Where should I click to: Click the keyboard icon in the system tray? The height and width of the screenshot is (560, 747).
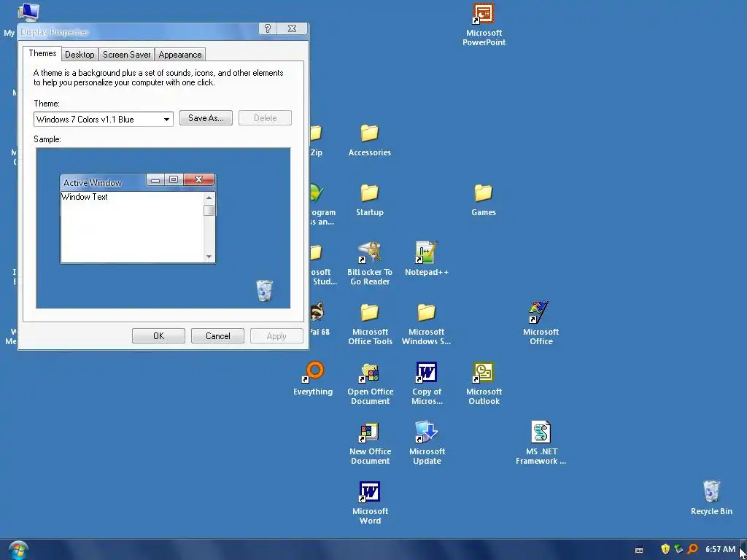(639, 550)
